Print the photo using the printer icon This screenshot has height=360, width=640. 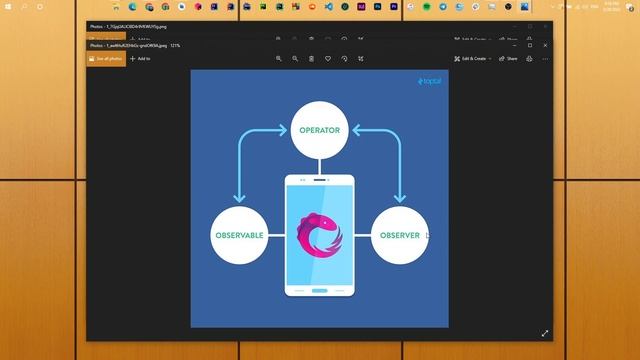click(x=529, y=59)
